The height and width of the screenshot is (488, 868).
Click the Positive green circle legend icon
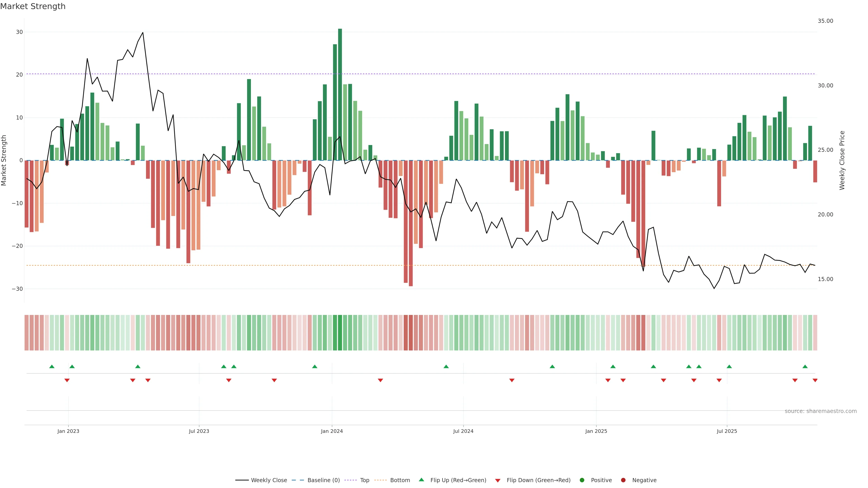582,480
